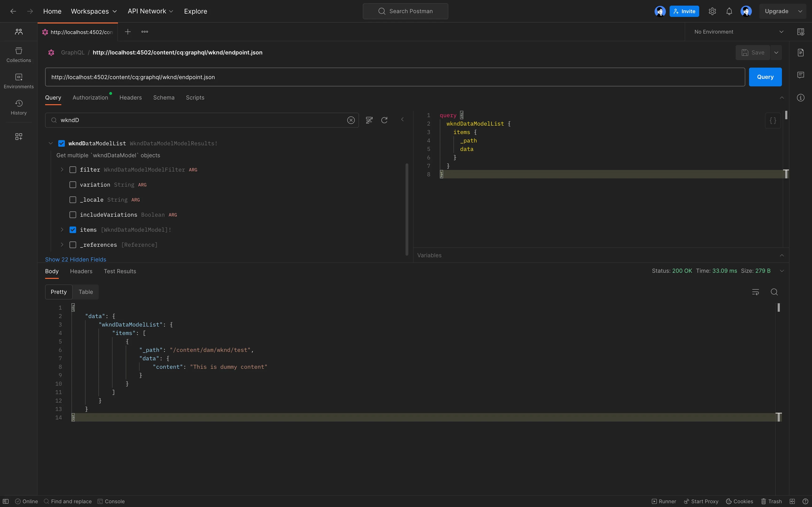
Task: Click the refresh schema icon
Action: 385,120
